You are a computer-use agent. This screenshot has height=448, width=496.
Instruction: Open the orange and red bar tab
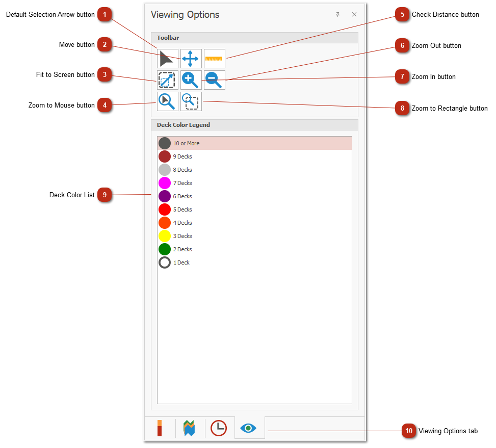(160, 428)
